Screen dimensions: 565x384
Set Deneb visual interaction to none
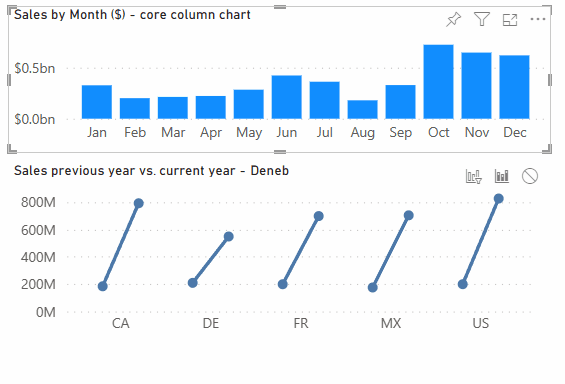point(530,176)
